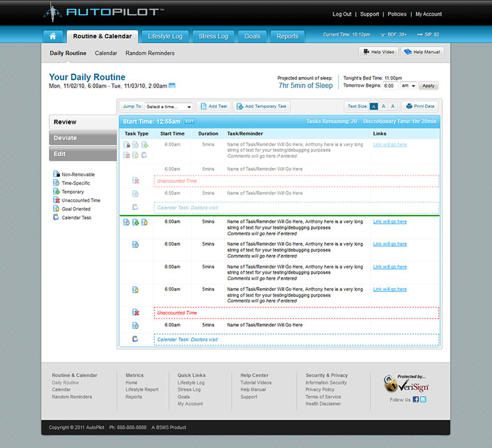Click the Unaccounted Time legend icon
The height and width of the screenshot is (448, 492).
click(x=57, y=201)
